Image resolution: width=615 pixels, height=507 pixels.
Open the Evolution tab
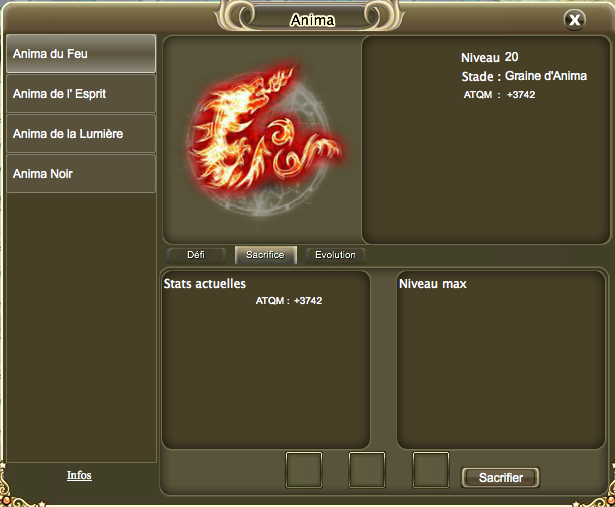coord(335,255)
